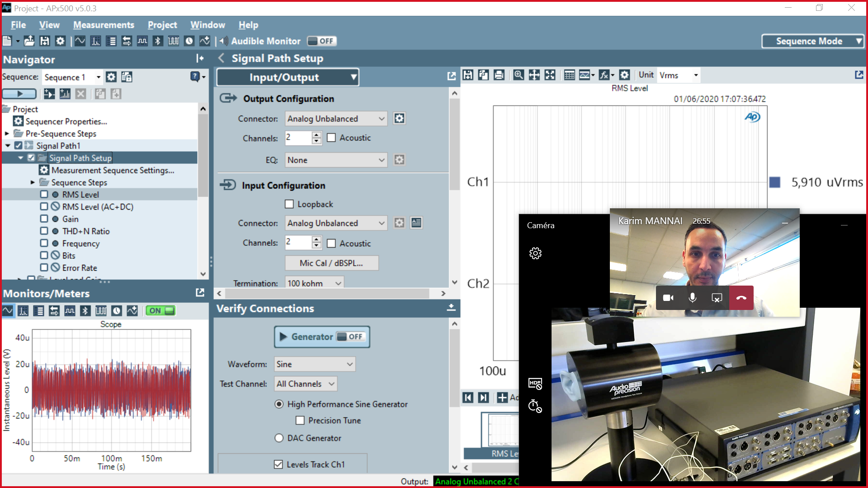The width and height of the screenshot is (868, 488).
Task: Open sequence settings gear next to Sequence 1
Action: point(111,77)
